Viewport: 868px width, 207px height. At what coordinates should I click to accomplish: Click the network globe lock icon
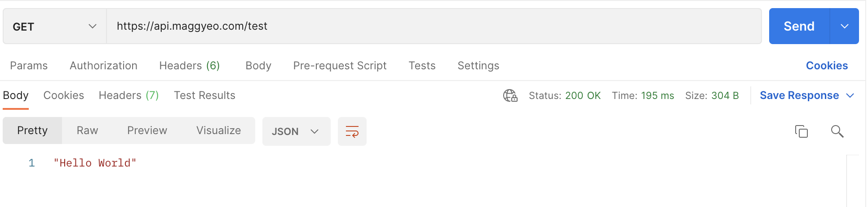pyautogui.click(x=510, y=95)
